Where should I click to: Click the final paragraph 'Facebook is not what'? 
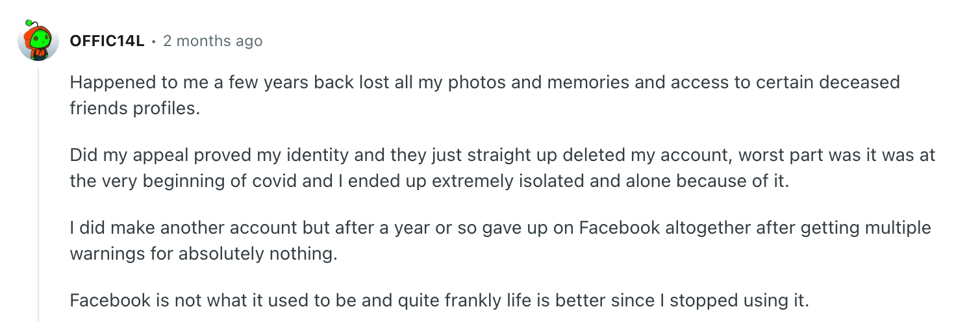pos(440,301)
